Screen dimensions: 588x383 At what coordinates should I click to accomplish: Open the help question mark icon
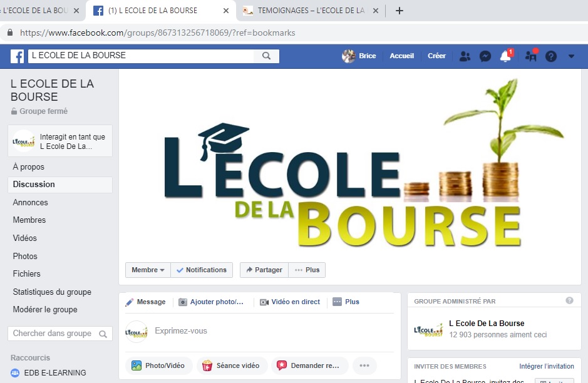pos(551,56)
